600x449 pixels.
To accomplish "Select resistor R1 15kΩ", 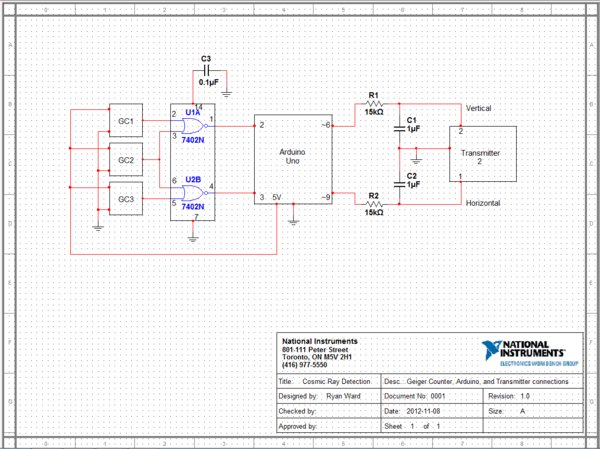I will (x=374, y=104).
